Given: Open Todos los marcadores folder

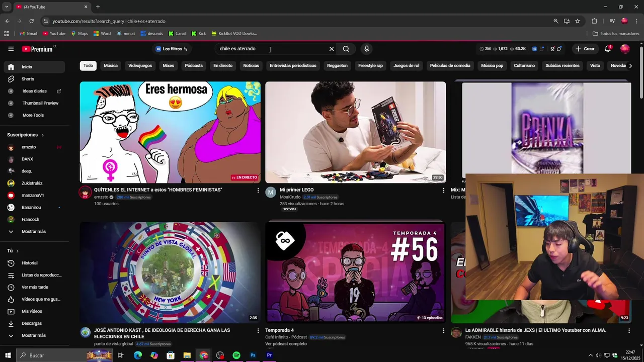Looking at the screenshot, I should (616, 34).
